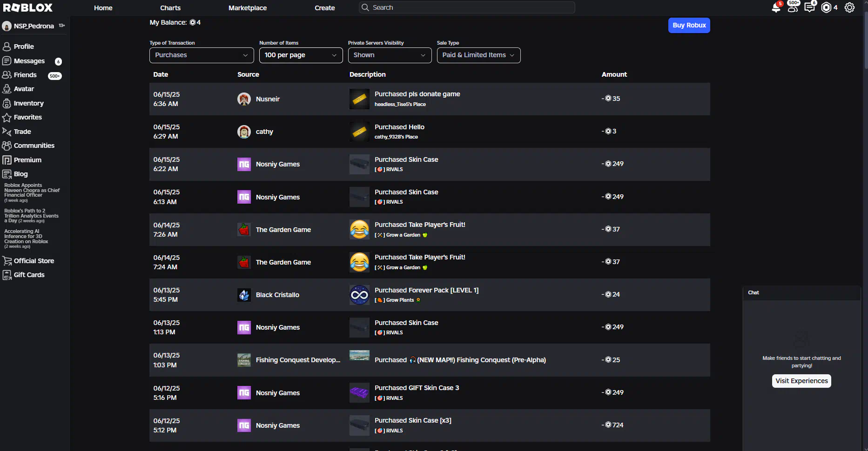
Task: Open settings gear icon
Action: tap(849, 7)
